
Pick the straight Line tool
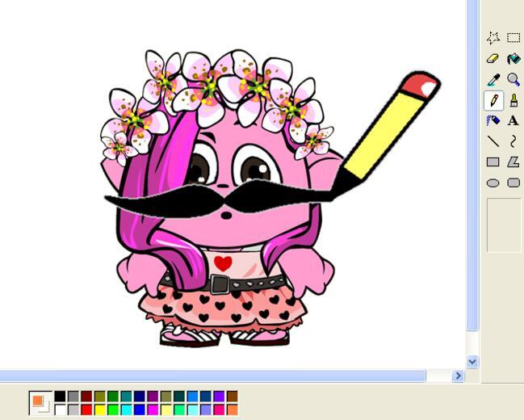click(x=493, y=141)
